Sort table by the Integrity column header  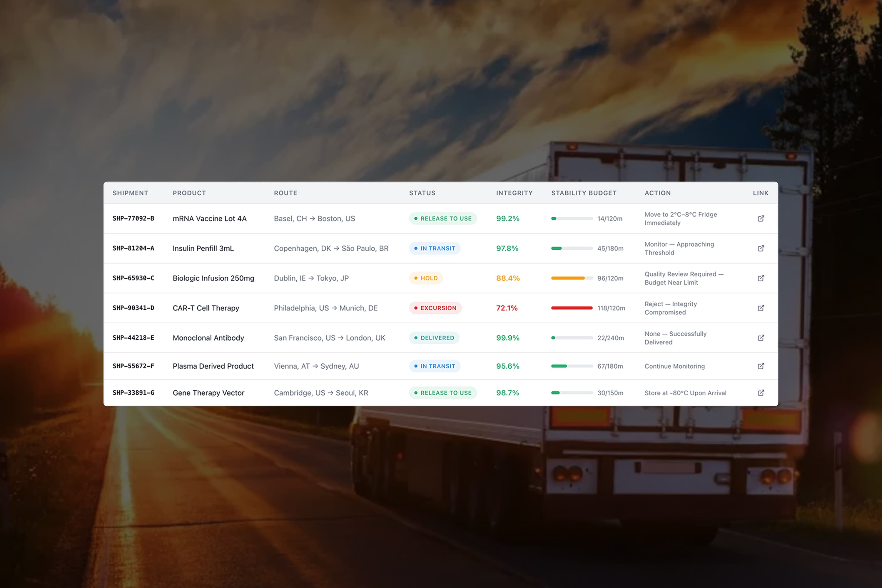pos(514,193)
